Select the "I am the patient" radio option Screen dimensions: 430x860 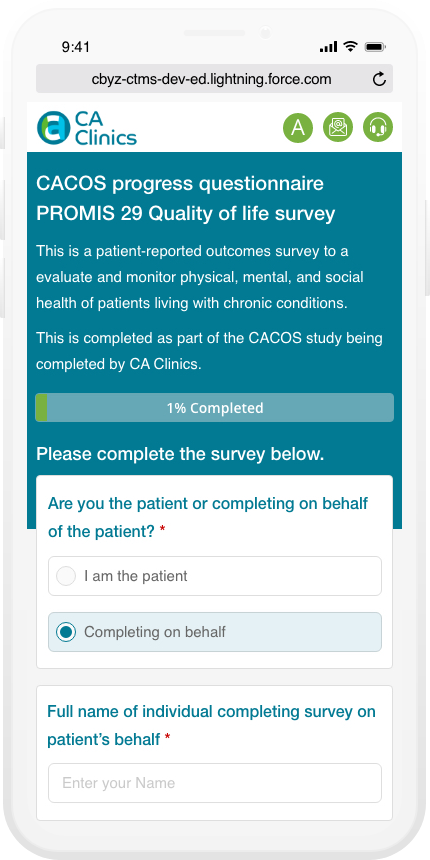[x=215, y=576]
